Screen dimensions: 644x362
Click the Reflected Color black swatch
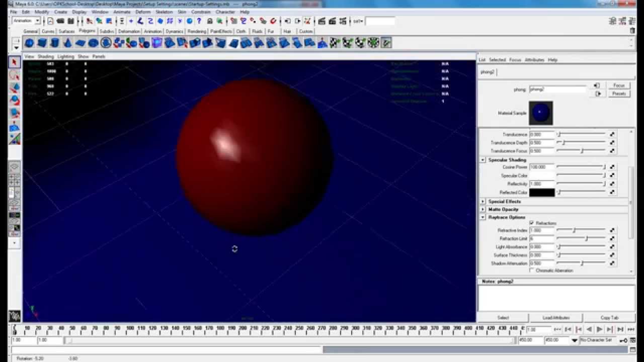pos(542,193)
